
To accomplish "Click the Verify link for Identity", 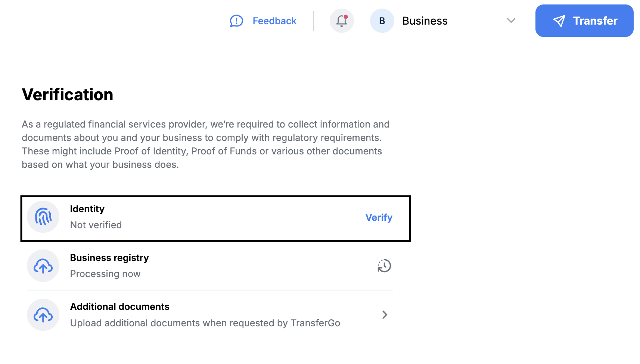I will (379, 217).
